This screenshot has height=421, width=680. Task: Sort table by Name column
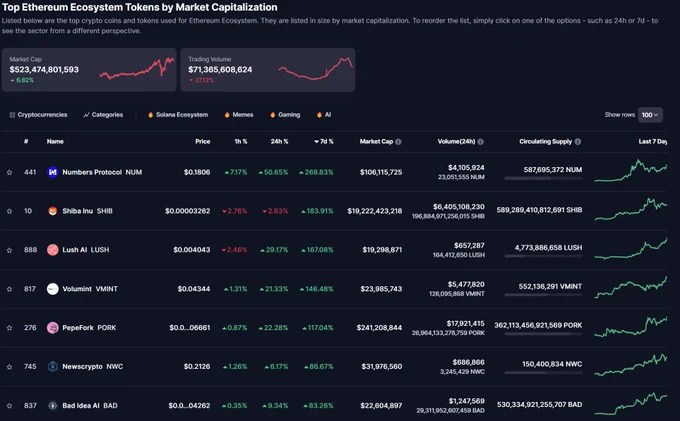click(55, 141)
